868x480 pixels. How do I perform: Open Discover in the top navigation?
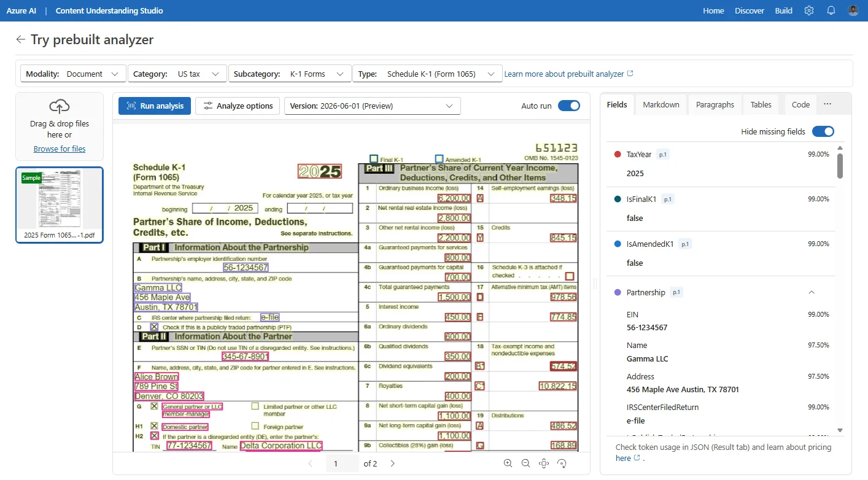pyautogui.click(x=750, y=10)
